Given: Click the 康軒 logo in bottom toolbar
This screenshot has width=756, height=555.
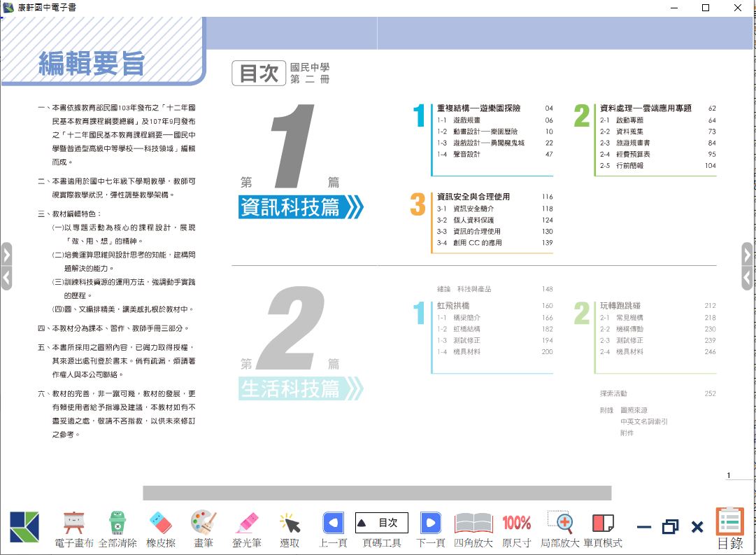Looking at the screenshot, I should pos(24,527).
